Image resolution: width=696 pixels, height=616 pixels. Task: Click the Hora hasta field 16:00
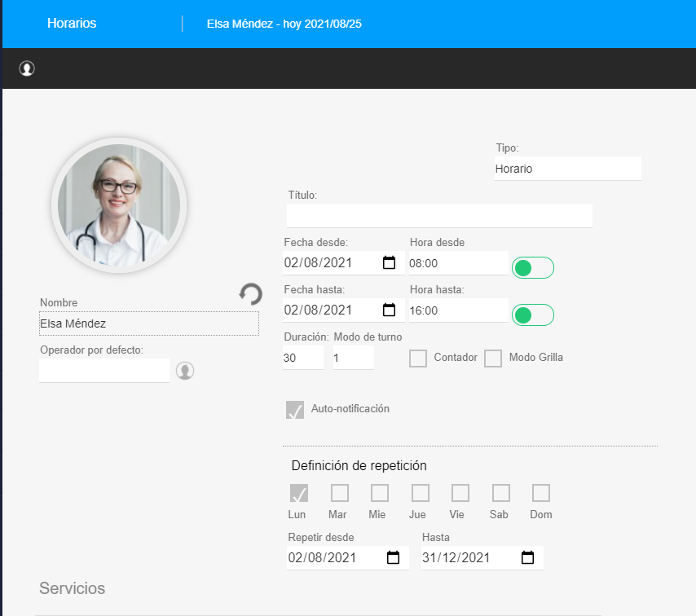click(459, 310)
